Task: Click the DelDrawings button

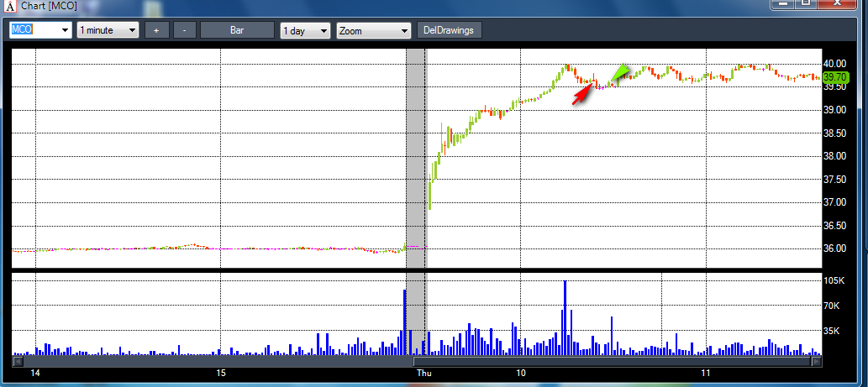Action: [449, 30]
